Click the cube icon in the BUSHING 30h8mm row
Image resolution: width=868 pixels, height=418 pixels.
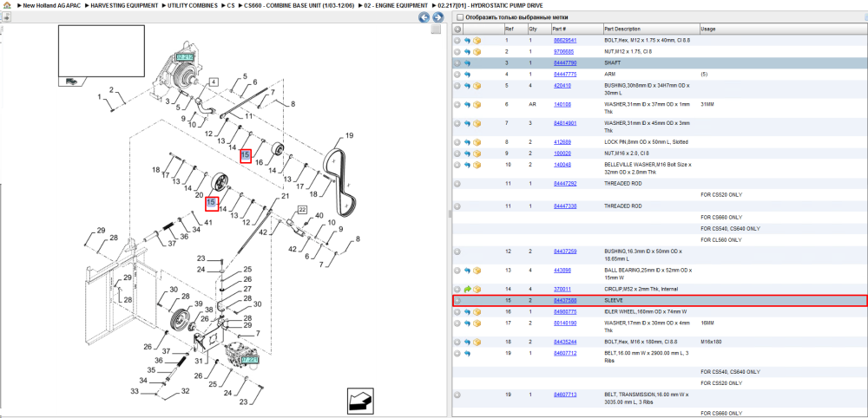coord(477,86)
